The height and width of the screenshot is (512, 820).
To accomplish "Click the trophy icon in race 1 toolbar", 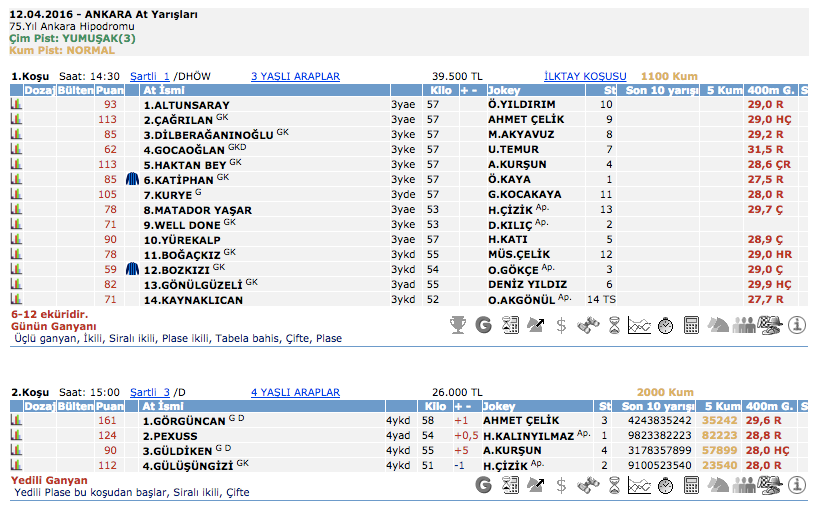I will [x=458, y=324].
